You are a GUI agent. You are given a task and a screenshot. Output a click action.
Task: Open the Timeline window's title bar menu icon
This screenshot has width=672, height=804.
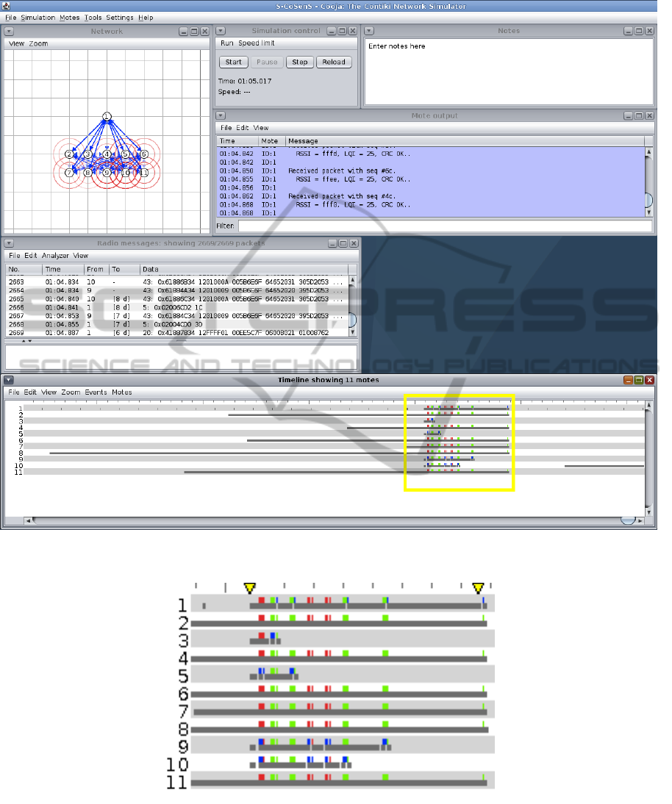click(8, 381)
